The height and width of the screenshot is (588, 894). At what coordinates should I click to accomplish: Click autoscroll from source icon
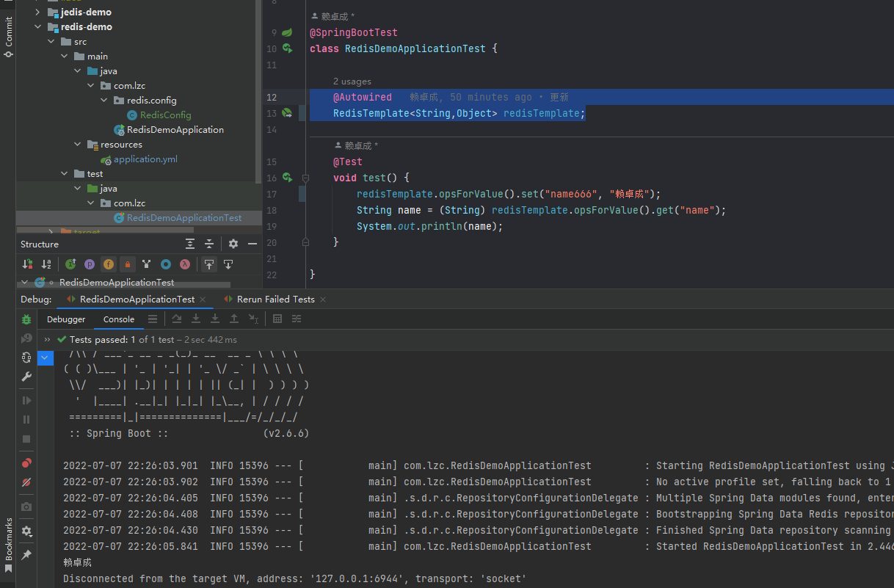(228, 264)
